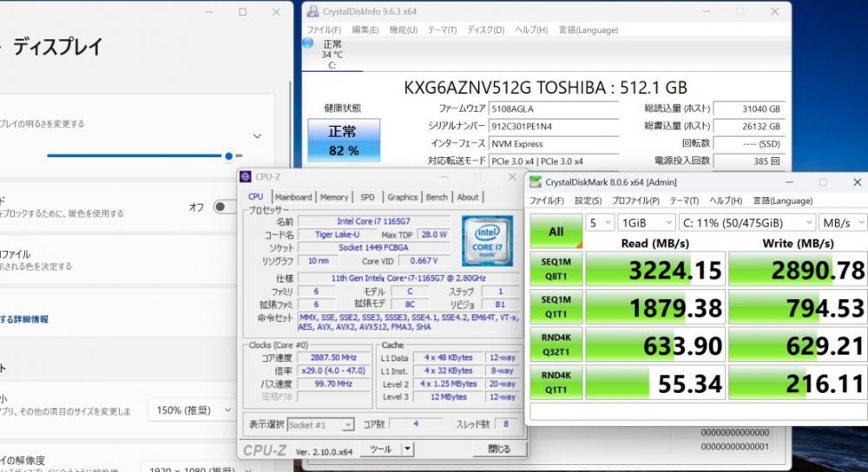Click the power-on count value 385 回
Image resolution: width=868 pixels, height=472 pixels.
point(749,161)
